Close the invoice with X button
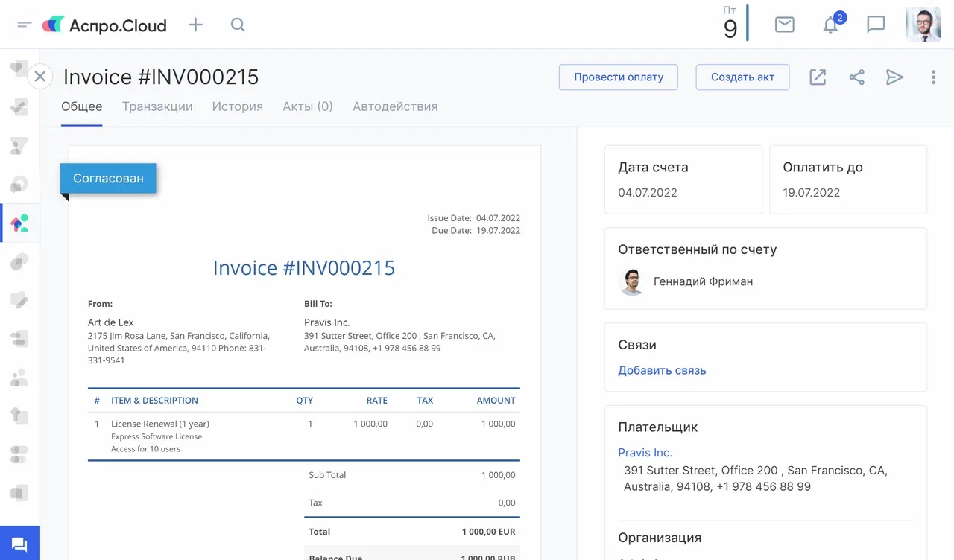This screenshot has height=560, width=954. tap(40, 76)
